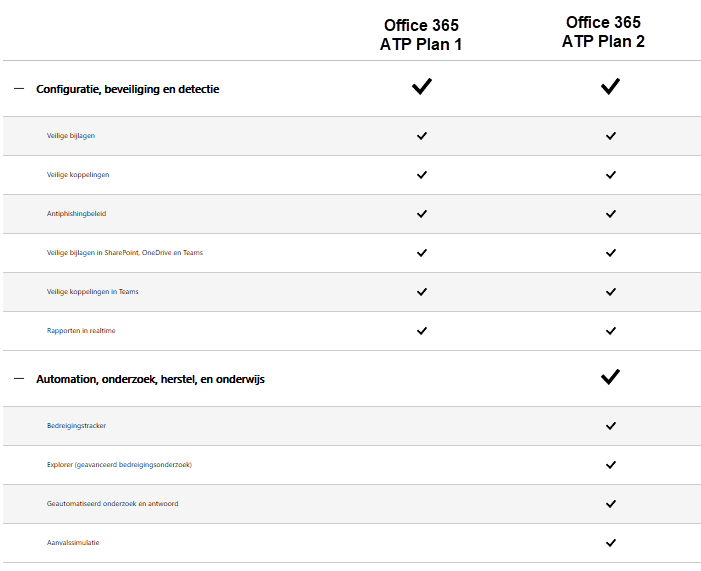Select the Aanvalssimulatie row label
Image resolution: width=701 pixels, height=571 pixels.
click(x=73, y=542)
